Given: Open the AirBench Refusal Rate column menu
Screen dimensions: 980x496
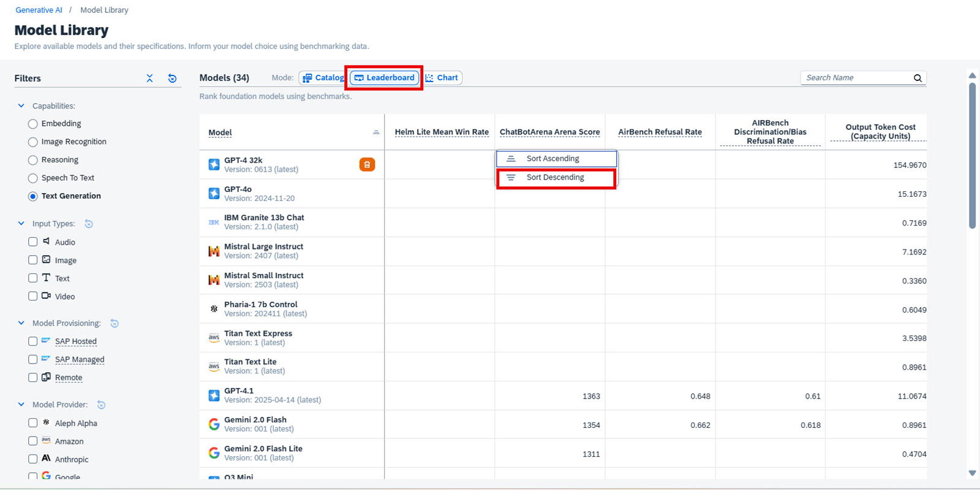Looking at the screenshot, I should 660,132.
